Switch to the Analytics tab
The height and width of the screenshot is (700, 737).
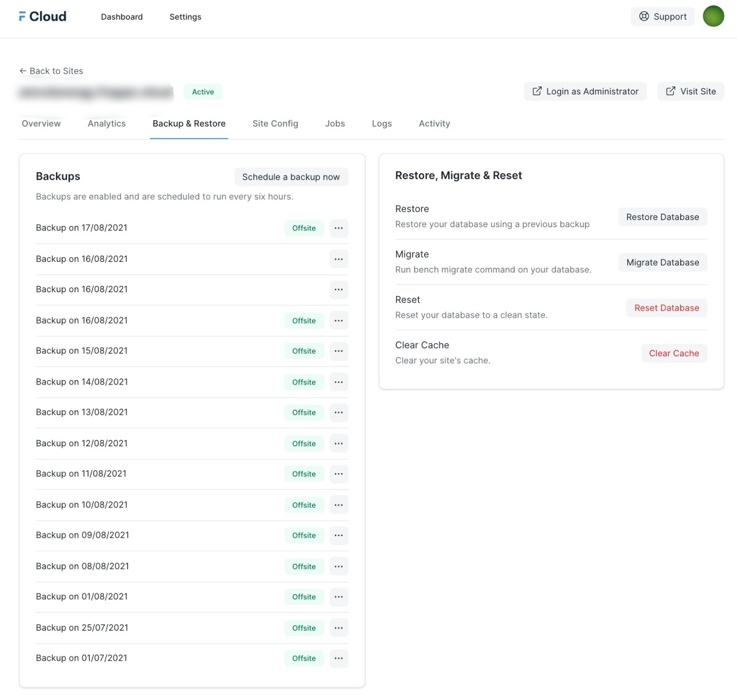[107, 124]
